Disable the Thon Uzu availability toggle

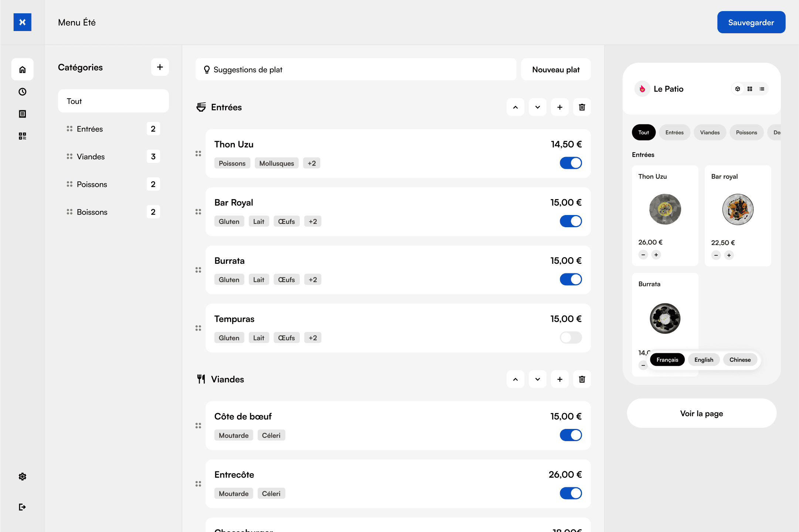[x=571, y=163]
